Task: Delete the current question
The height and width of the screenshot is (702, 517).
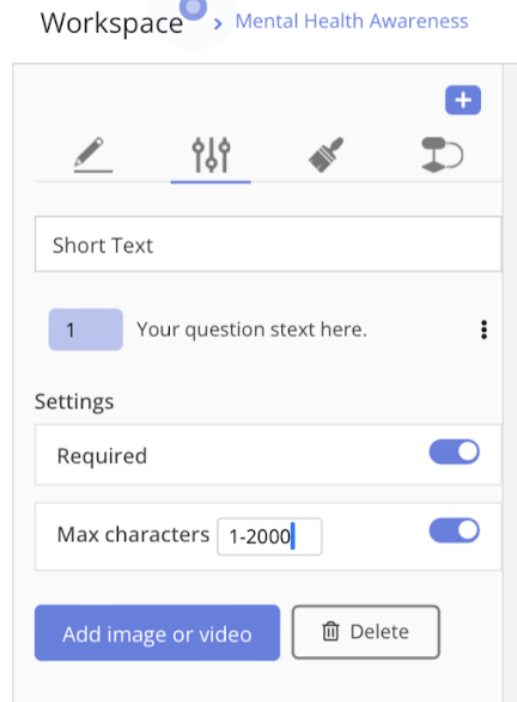Action: pos(366,632)
